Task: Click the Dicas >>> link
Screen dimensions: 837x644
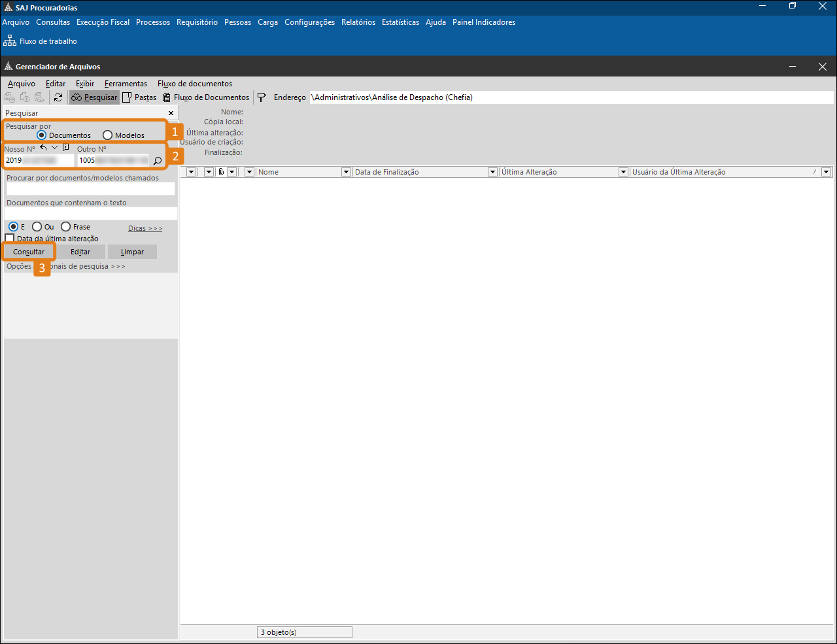Action: [x=145, y=228]
